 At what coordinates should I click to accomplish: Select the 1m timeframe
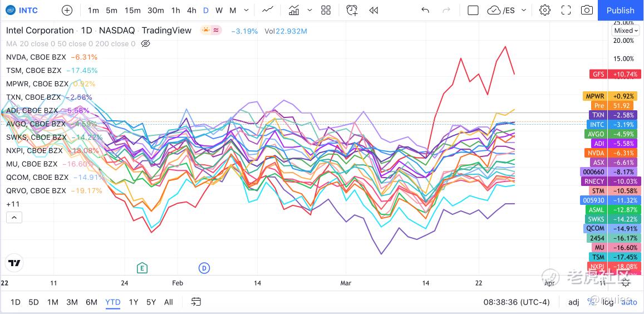click(x=94, y=10)
